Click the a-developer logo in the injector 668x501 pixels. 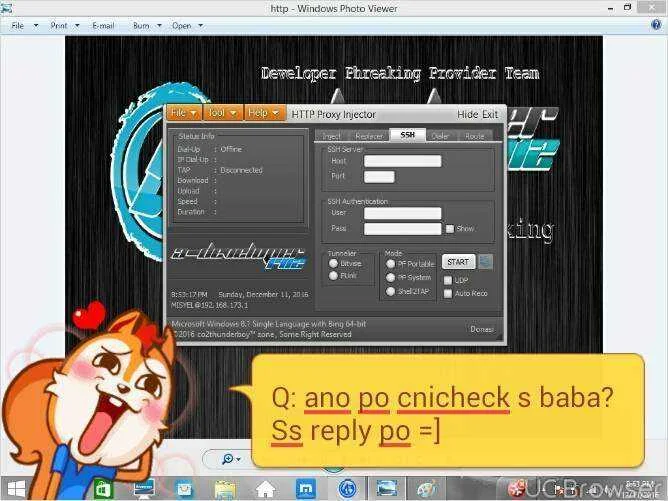tap(239, 256)
